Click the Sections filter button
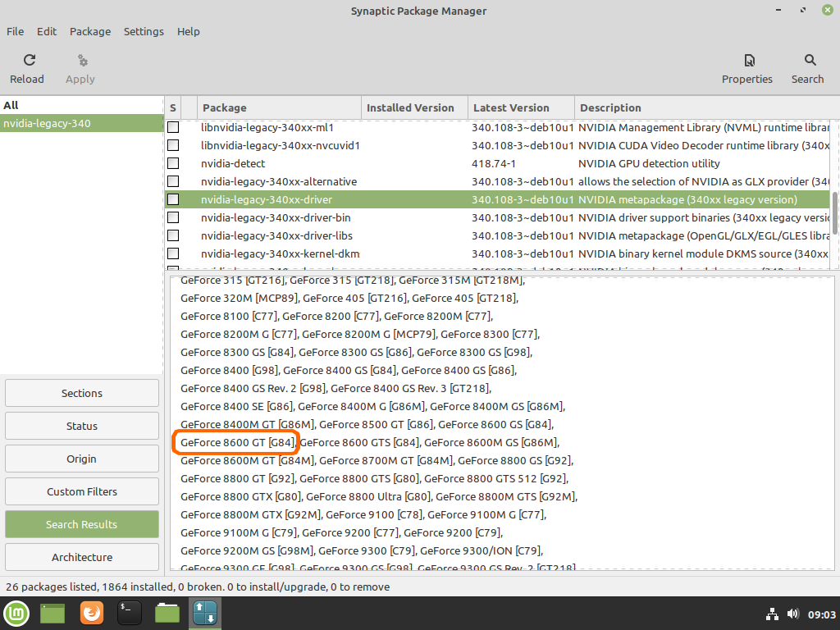 coord(82,393)
